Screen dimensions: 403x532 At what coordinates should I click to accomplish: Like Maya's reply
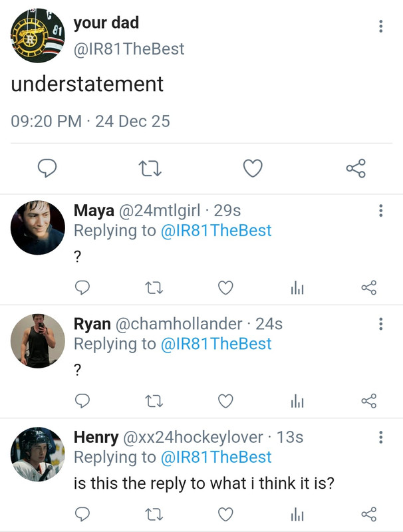tap(226, 287)
